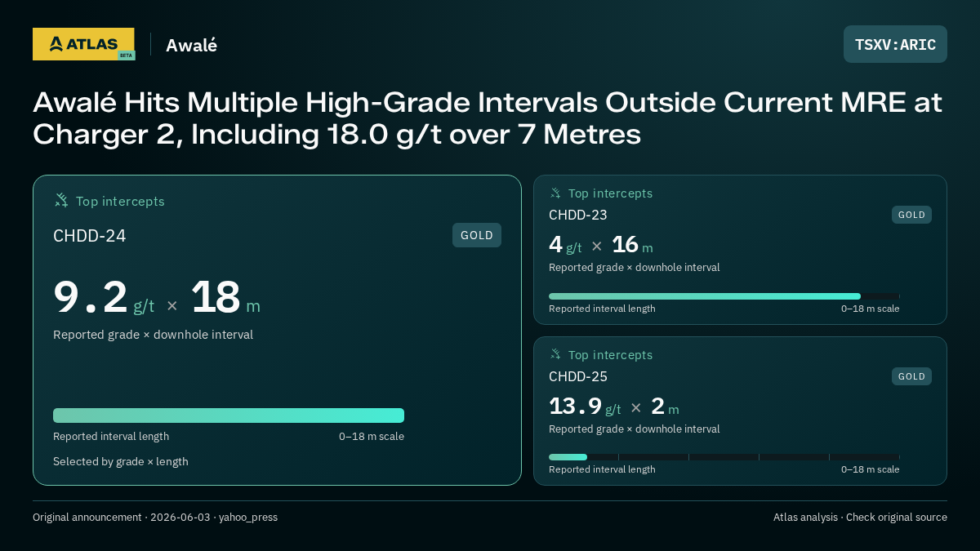Click '0–18 m scale' under CHDD-23 bar
Screen dimensions: 980x551
[871, 309]
